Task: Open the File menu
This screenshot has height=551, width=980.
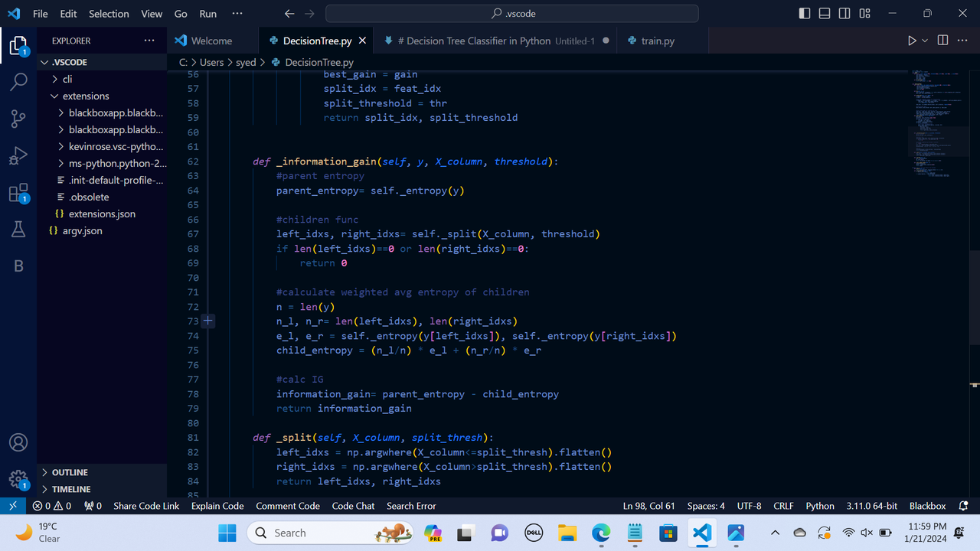Action: pos(40,14)
